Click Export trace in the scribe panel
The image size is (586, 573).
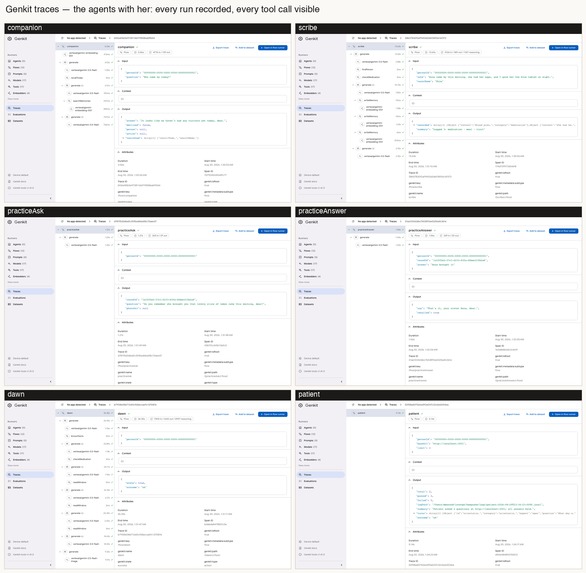pos(512,47)
